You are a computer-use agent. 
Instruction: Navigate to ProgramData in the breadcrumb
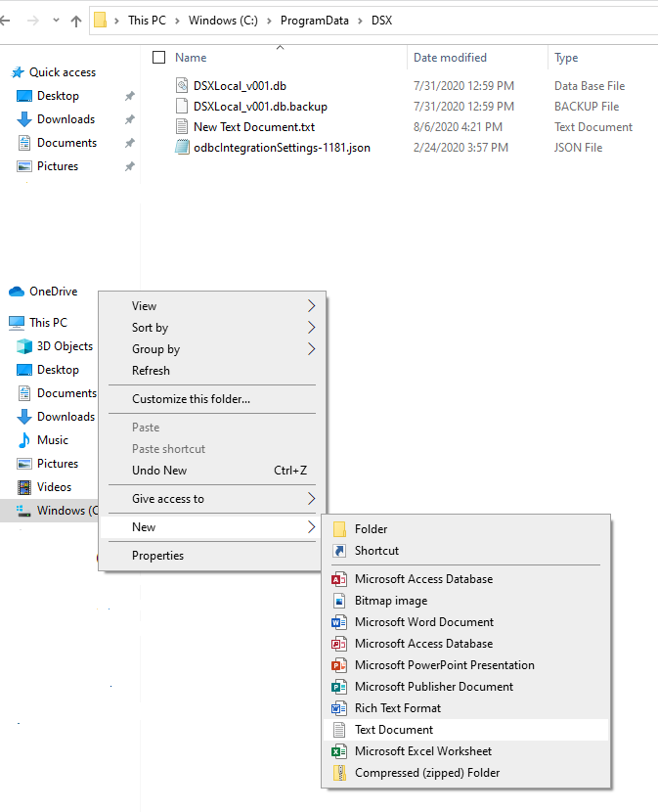click(x=314, y=21)
